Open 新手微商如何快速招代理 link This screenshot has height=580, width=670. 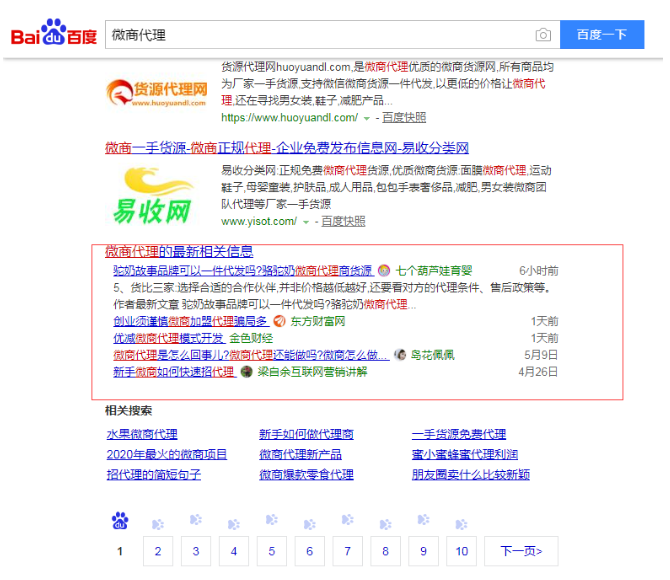click(174, 372)
